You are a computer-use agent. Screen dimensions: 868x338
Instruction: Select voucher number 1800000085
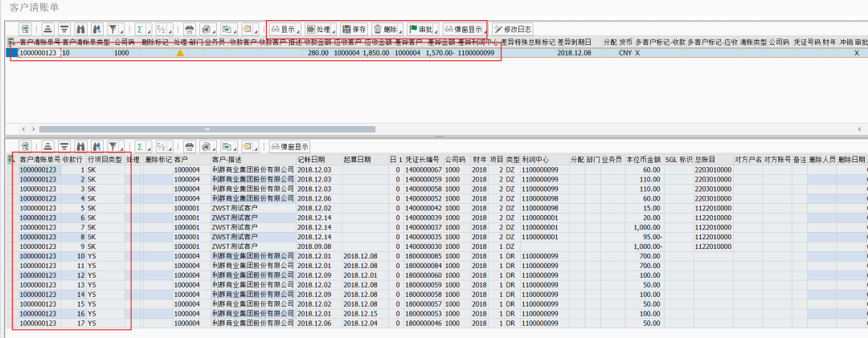[424, 256]
